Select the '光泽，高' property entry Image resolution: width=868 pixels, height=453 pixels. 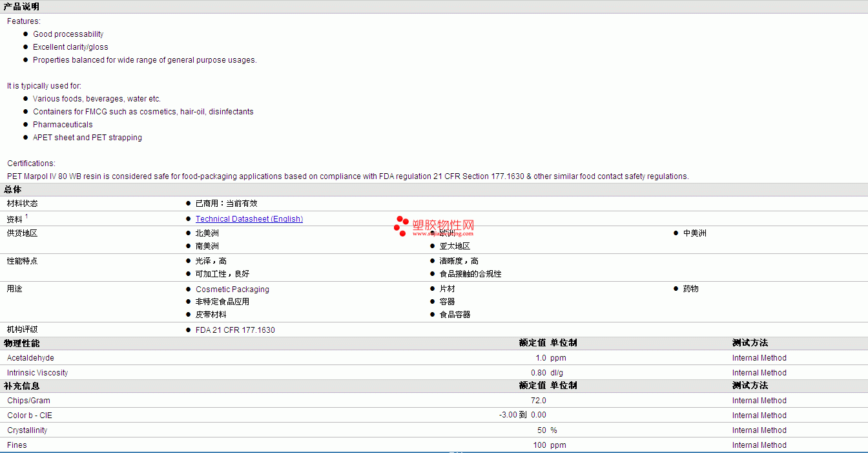(x=211, y=261)
